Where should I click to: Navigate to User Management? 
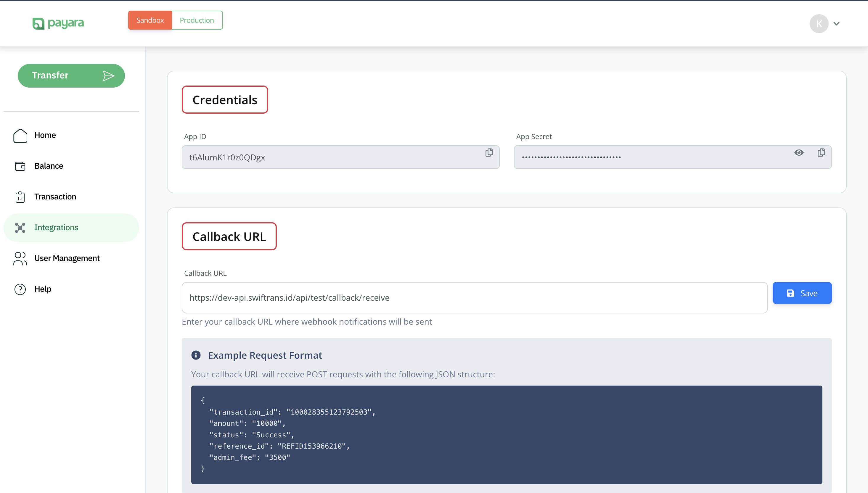[67, 258]
